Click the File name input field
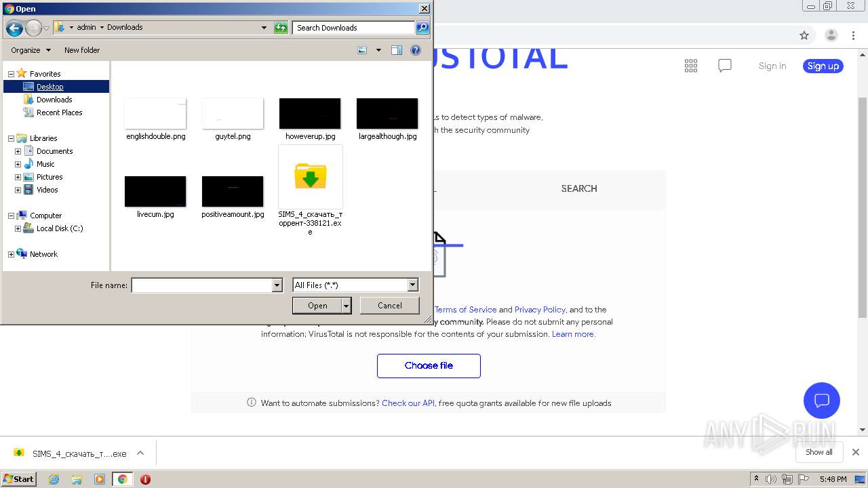This screenshot has width=868, height=488. 201,285
